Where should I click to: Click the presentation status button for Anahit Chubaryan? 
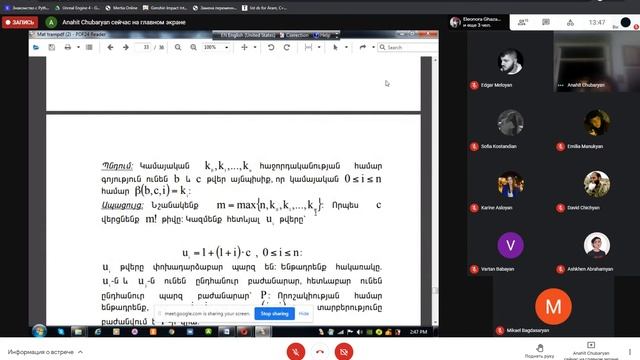coord(591,351)
